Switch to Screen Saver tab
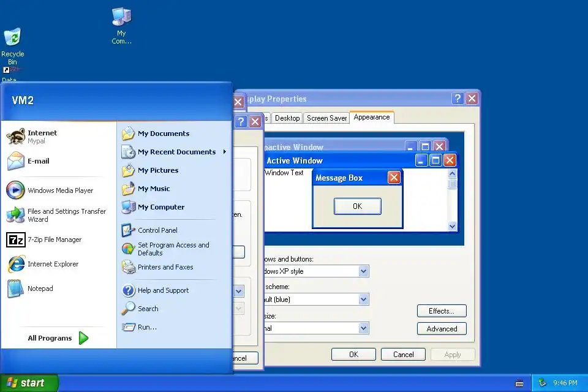The width and height of the screenshot is (588, 392). pos(326,118)
